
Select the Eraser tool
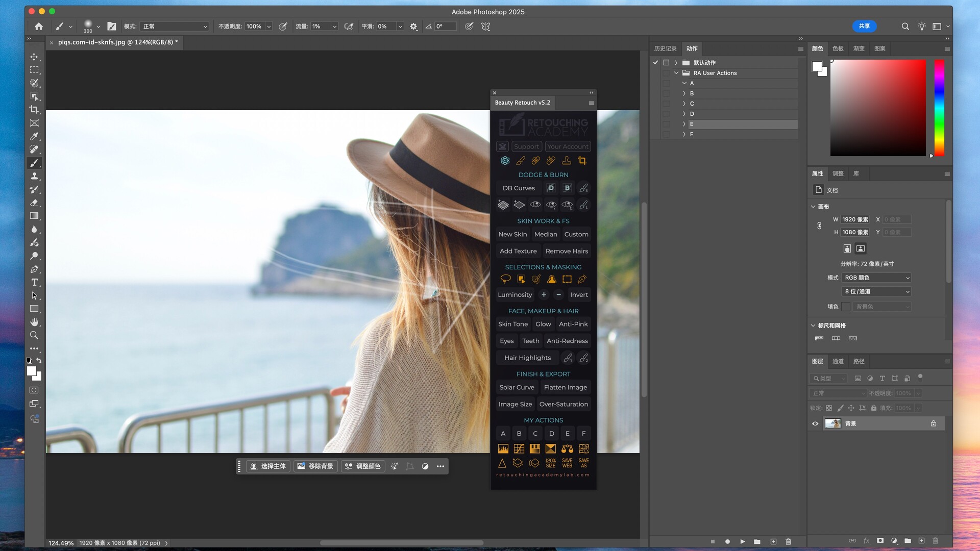(x=34, y=203)
